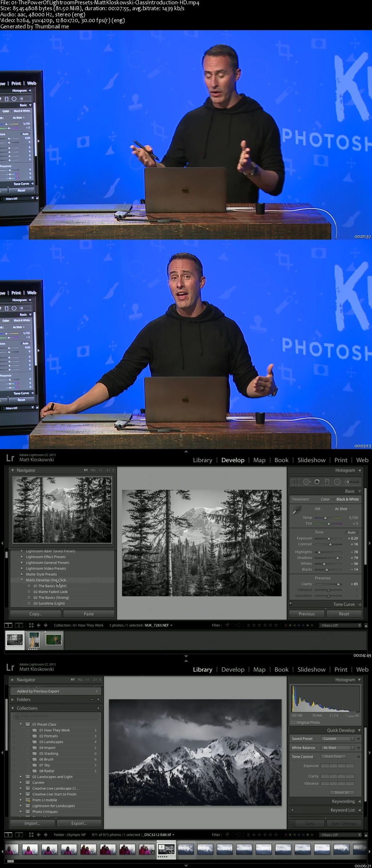
Task: Switch to Library module from Develop frame
Action: pos(202,460)
